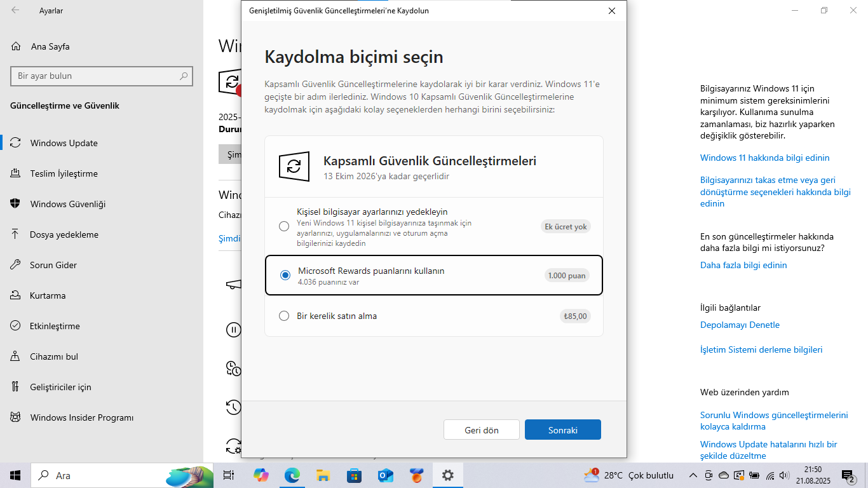The width and height of the screenshot is (868, 488).
Task: Open Sorunlu Windows güncelleştirmelerini kolayca kaldırma link
Action: coord(774,421)
